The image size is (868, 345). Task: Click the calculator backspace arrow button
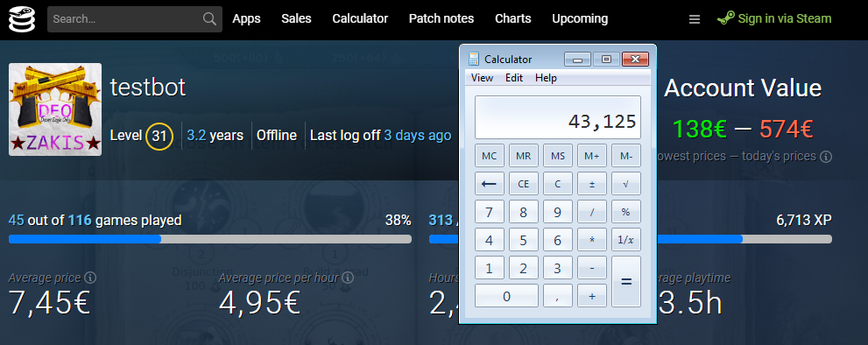tap(490, 184)
